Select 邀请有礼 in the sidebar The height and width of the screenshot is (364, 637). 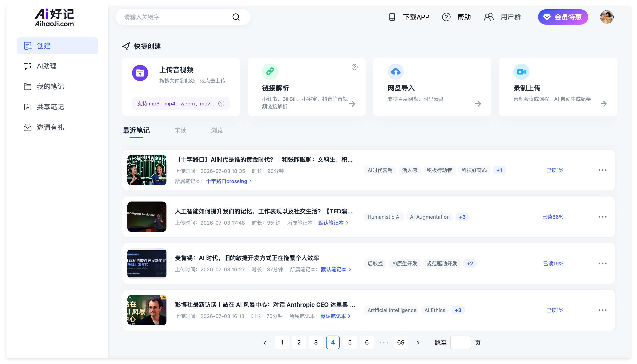57,127
